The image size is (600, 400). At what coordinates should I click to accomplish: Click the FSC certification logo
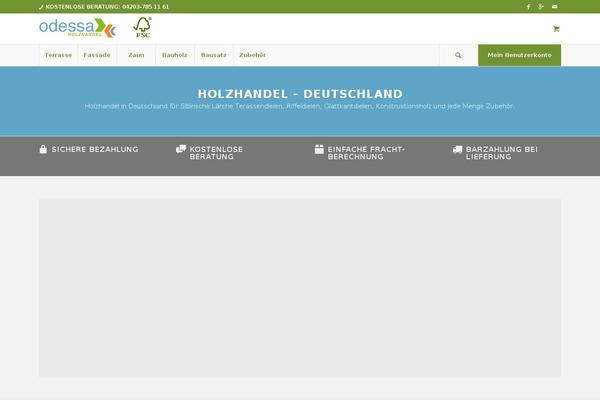[x=142, y=28]
